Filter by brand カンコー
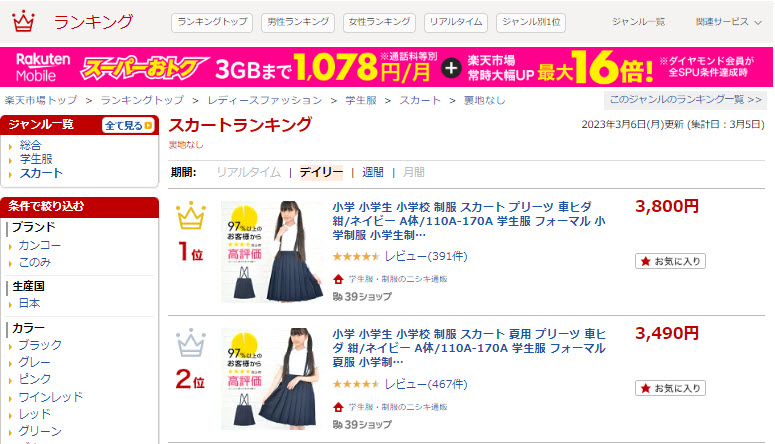Screen dimensions: 775x444 [40, 245]
